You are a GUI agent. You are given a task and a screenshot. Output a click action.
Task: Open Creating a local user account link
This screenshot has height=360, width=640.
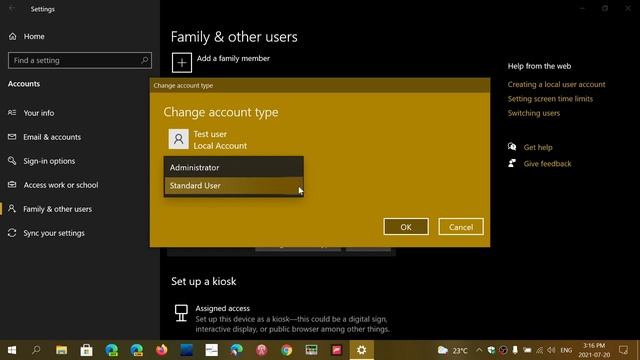[x=556, y=84]
